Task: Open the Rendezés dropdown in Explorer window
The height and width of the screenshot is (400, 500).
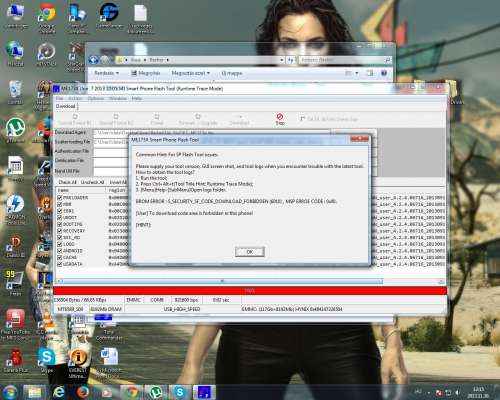Action: (x=106, y=73)
